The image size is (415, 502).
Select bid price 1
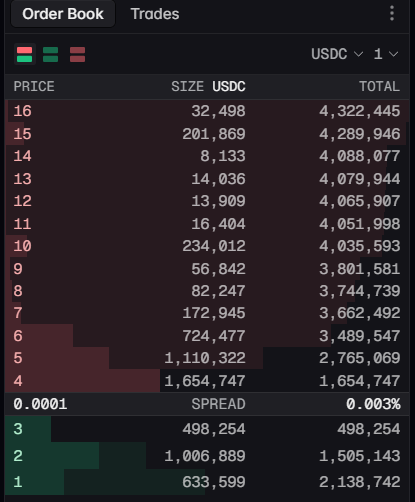click(18, 482)
